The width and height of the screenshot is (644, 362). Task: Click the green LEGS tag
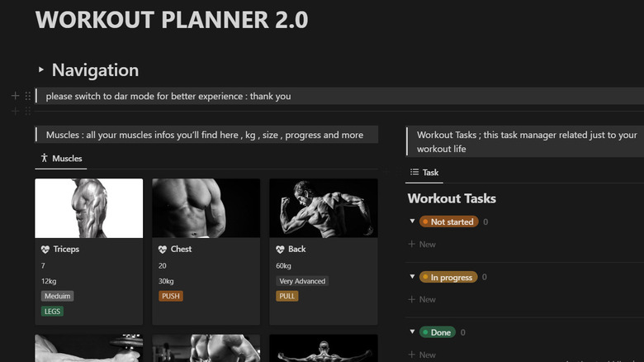click(52, 312)
